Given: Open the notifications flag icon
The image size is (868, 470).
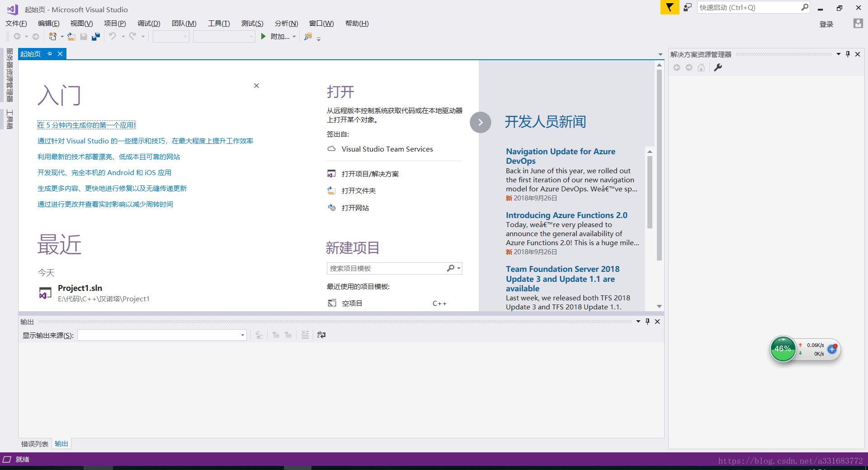Looking at the screenshot, I should tap(670, 7).
